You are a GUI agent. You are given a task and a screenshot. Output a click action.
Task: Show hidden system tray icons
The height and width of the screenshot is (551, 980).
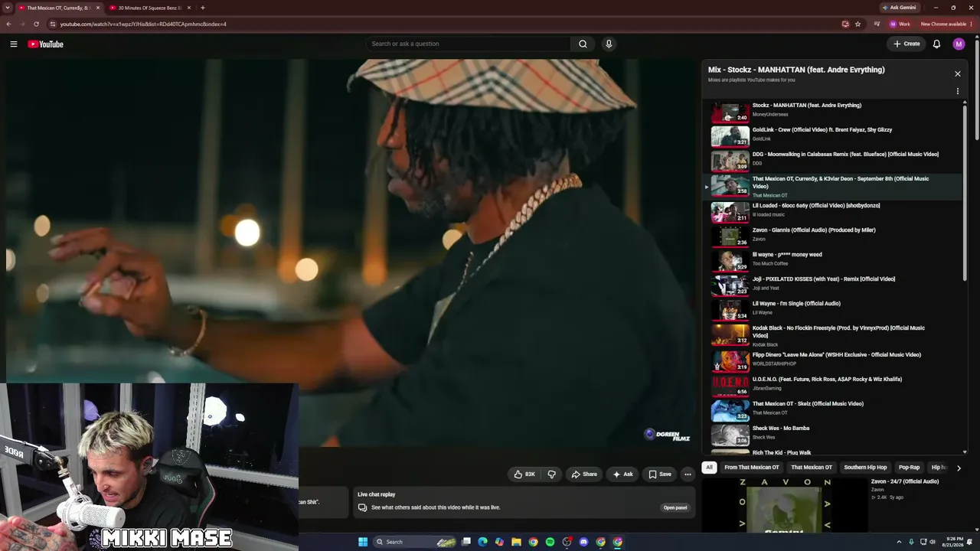point(899,542)
